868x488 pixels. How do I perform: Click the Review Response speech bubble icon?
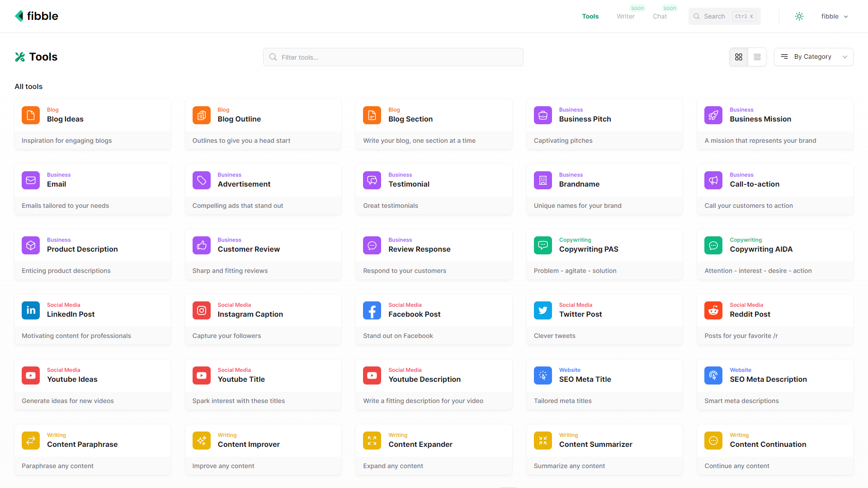372,245
